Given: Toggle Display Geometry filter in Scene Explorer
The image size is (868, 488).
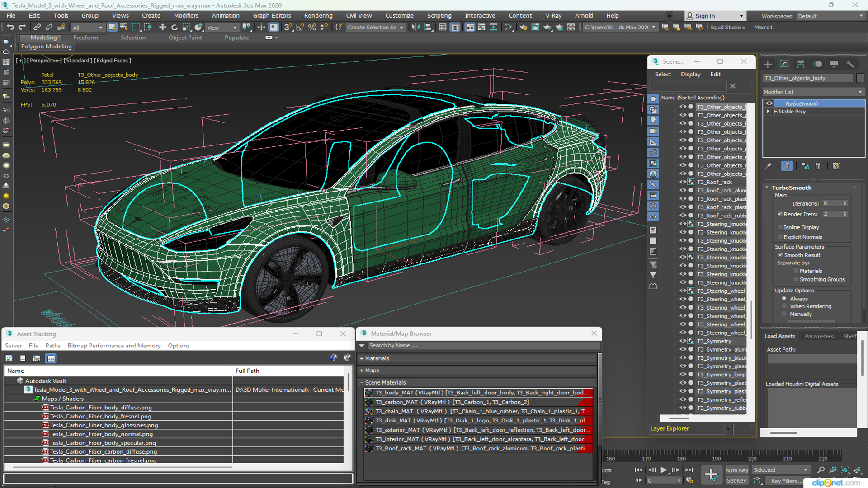Looking at the screenshot, I should click(653, 99).
